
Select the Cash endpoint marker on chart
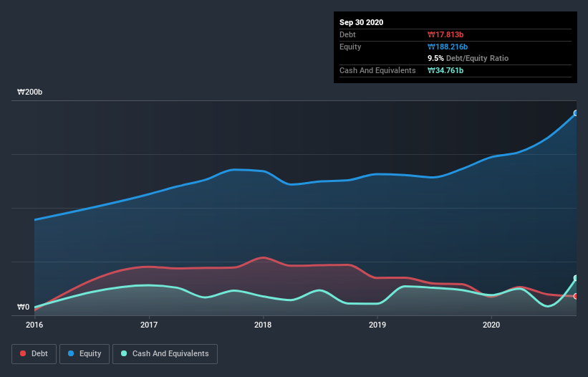coord(576,278)
